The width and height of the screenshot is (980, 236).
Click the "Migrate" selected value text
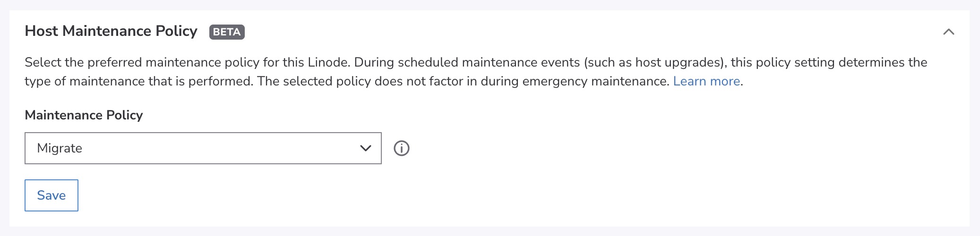pyautogui.click(x=60, y=148)
